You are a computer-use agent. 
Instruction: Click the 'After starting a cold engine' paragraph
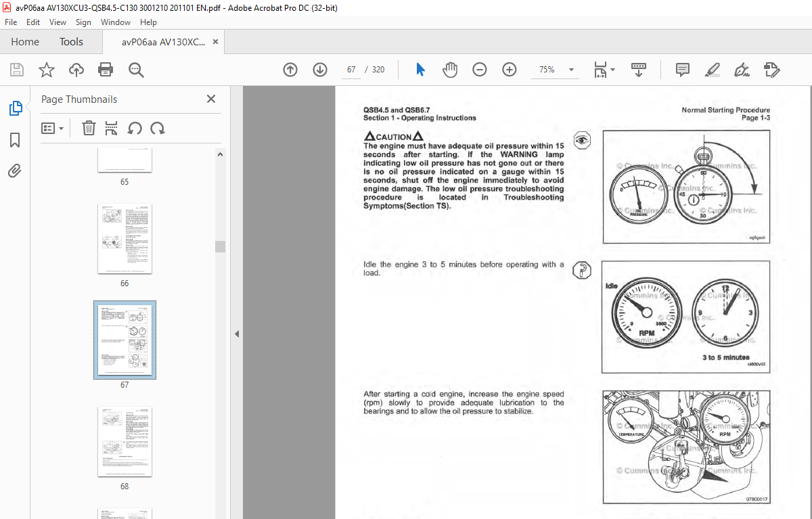(x=464, y=403)
